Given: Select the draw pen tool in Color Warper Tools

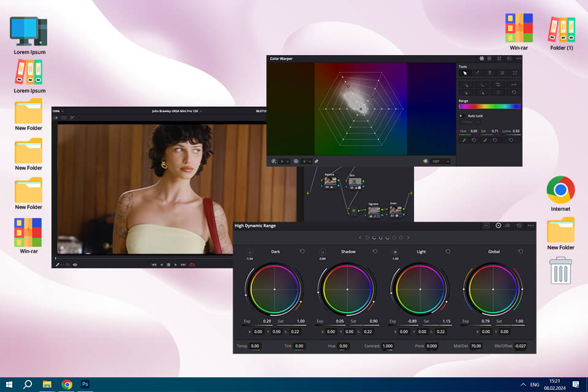Looking at the screenshot, I should click(x=477, y=73).
